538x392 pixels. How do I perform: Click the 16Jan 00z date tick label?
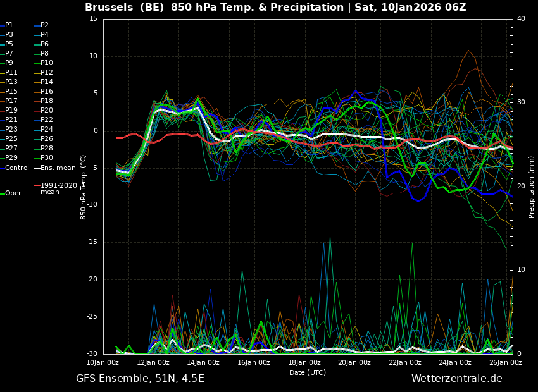[x=253, y=363]
